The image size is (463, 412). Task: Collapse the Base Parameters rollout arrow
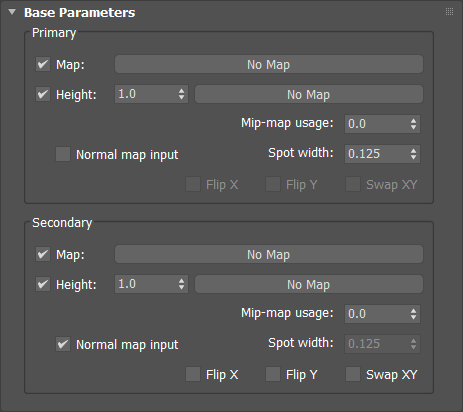pos(12,12)
